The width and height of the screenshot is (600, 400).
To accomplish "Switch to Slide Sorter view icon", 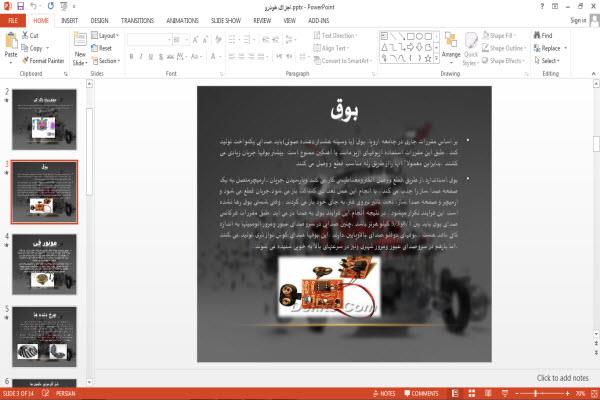I will tap(471, 393).
